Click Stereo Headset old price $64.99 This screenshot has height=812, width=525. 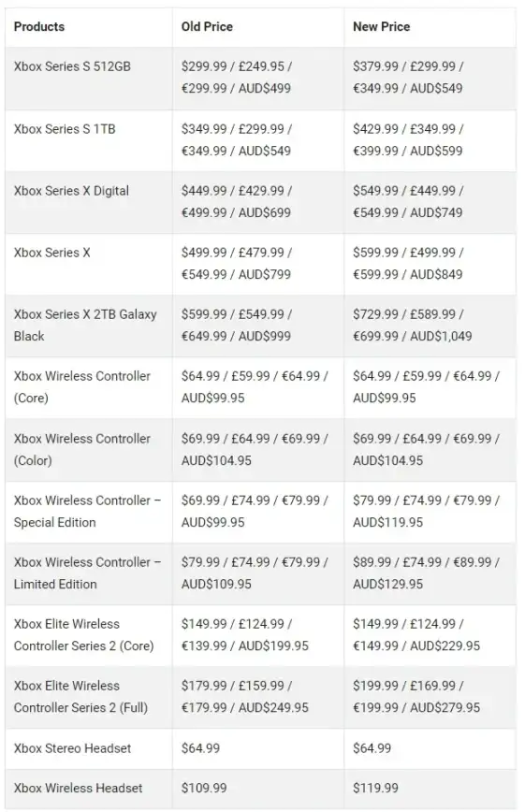(200, 748)
